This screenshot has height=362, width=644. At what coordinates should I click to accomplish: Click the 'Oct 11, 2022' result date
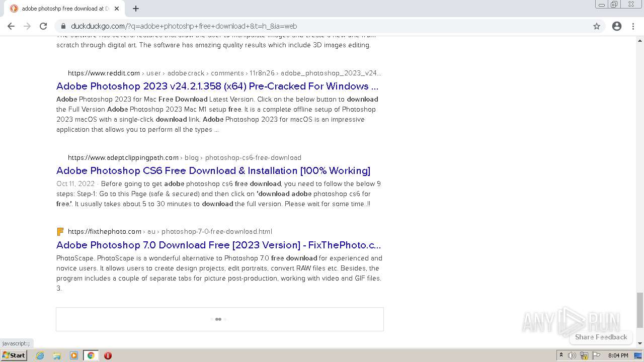(x=75, y=184)
